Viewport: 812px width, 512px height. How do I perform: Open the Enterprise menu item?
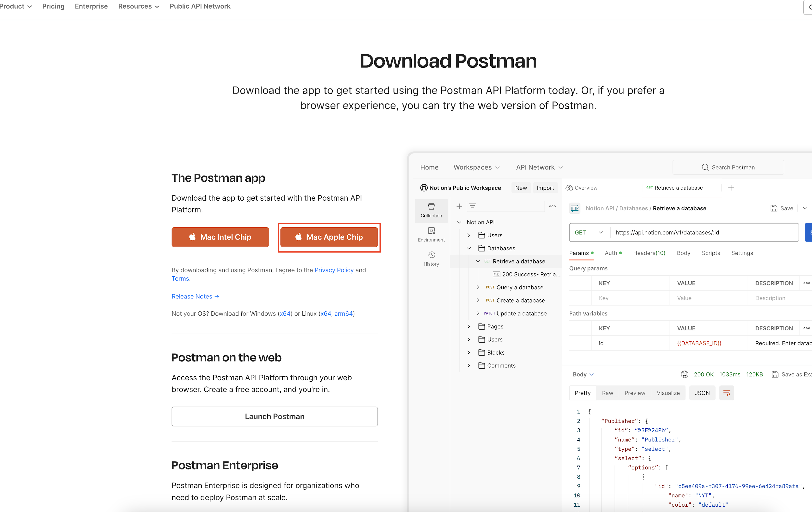pos(91,6)
